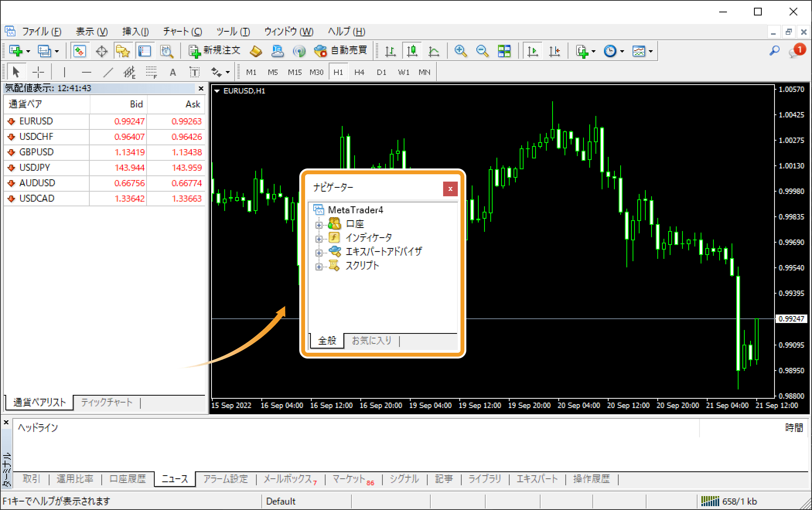Select the Trendline drawing tool

(109, 72)
